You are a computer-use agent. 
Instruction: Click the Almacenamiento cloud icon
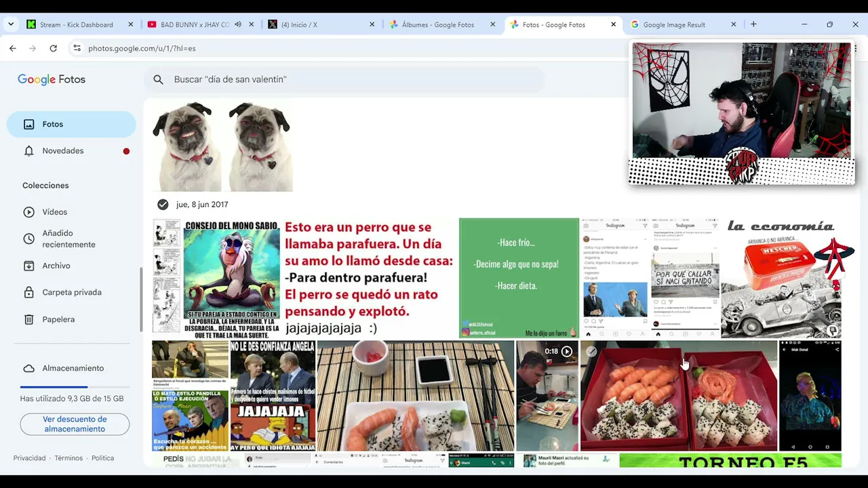[28, 368]
